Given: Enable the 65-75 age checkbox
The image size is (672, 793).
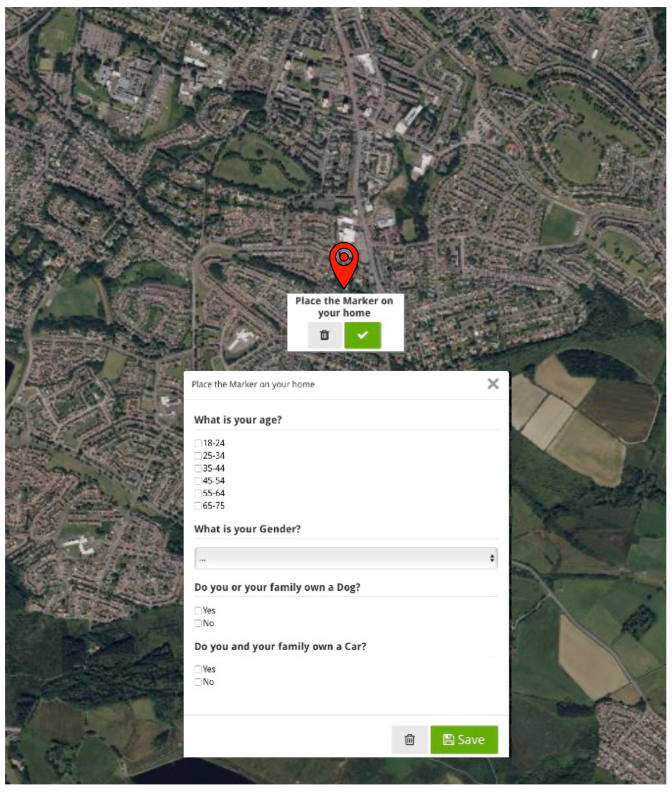Looking at the screenshot, I should [x=198, y=506].
